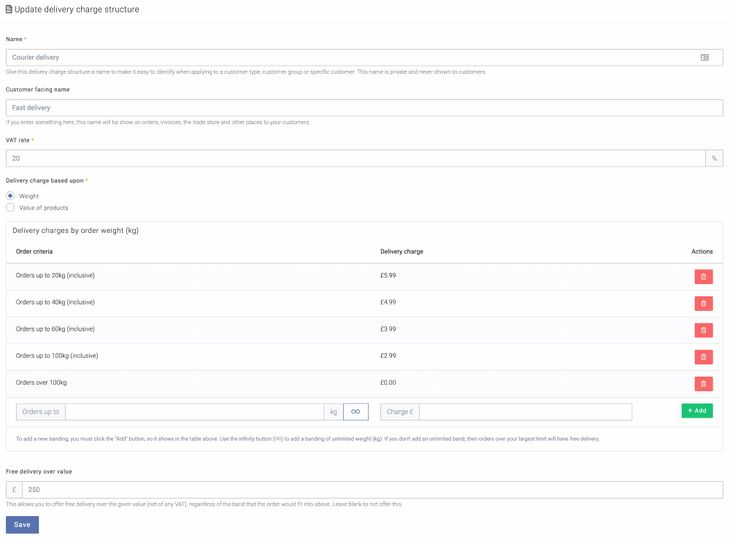Edit the VAT rate field
The height and width of the screenshot is (538, 730).
355,158
